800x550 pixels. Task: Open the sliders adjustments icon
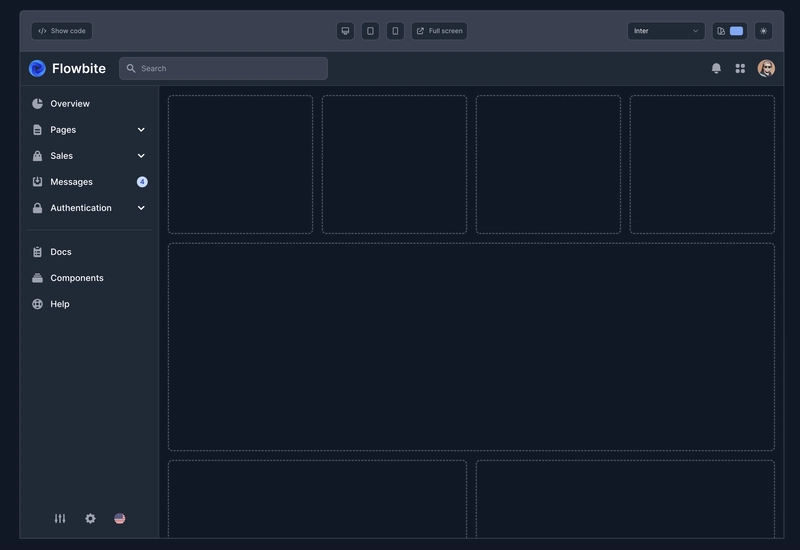tap(60, 518)
